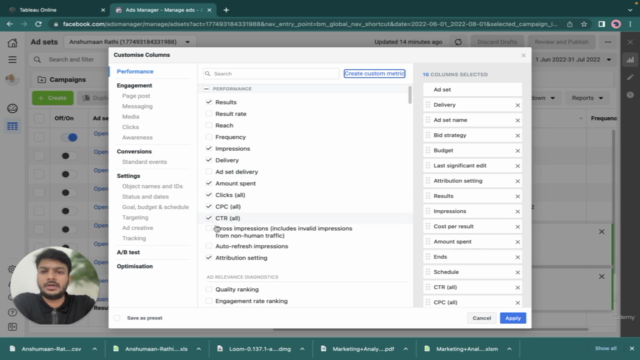Collapse the Performance section header
This screenshot has width=640, height=360.
(x=207, y=89)
